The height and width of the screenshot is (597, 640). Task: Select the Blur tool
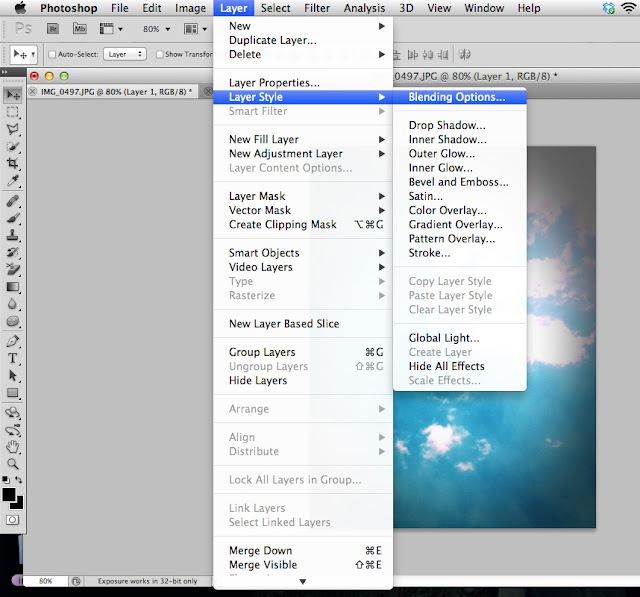point(13,304)
